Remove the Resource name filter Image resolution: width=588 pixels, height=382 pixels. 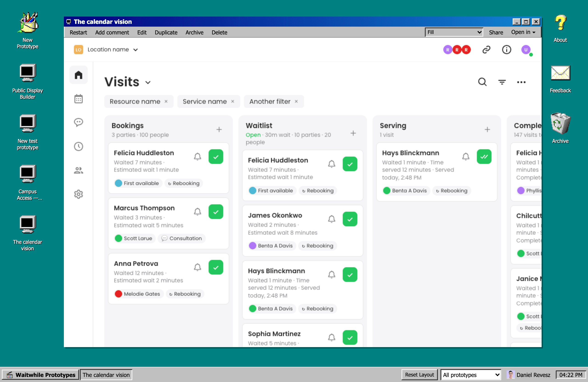[x=166, y=101]
